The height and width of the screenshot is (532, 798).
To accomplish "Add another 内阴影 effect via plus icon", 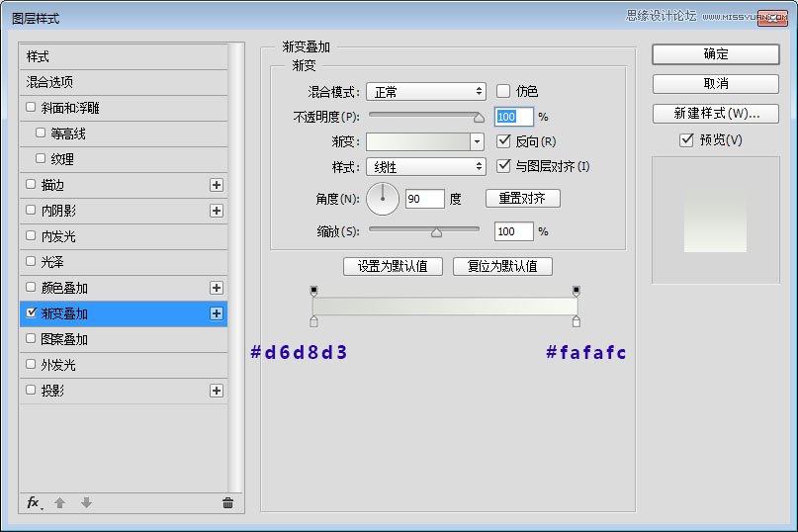I will coord(217,211).
